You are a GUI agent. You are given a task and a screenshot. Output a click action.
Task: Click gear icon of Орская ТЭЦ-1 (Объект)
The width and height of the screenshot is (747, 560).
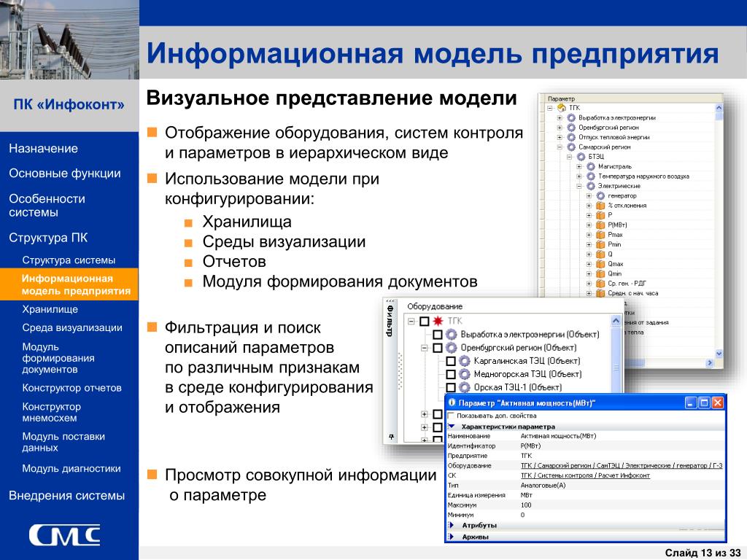pyautogui.click(x=465, y=388)
